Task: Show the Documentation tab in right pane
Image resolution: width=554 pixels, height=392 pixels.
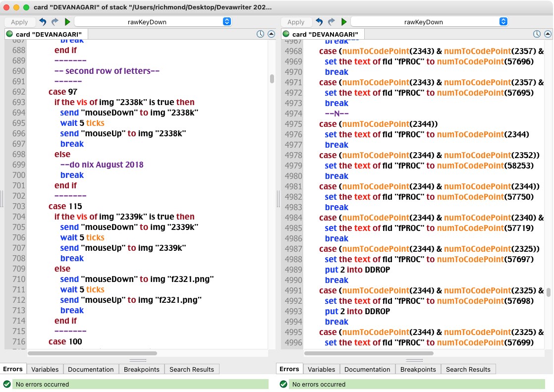Action: click(x=367, y=369)
